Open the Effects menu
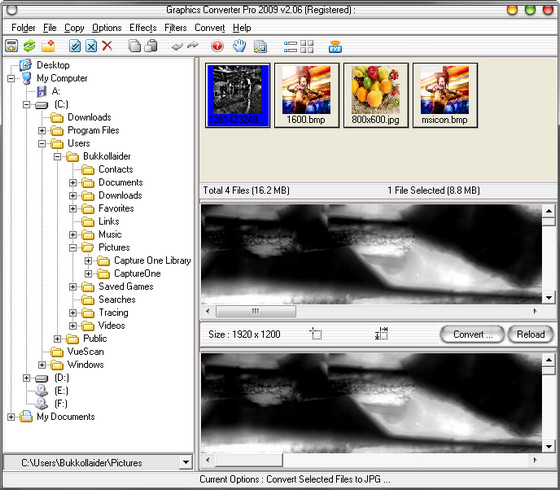Viewport: 560px width, 490px height. (x=143, y=28)
